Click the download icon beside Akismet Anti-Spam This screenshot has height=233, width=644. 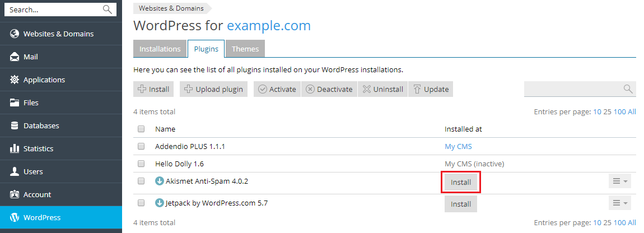159,181
